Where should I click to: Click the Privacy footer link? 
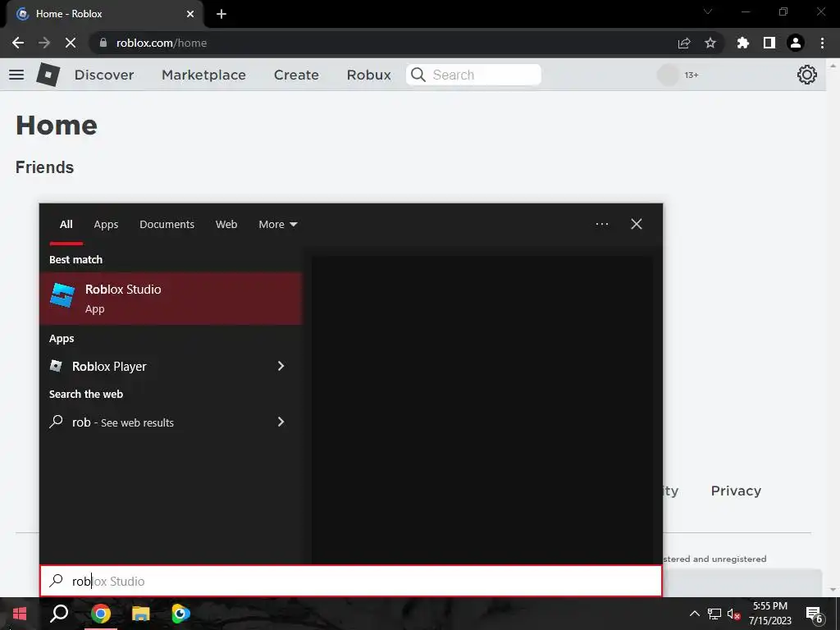pyautogui.click(x=736, y=491)
